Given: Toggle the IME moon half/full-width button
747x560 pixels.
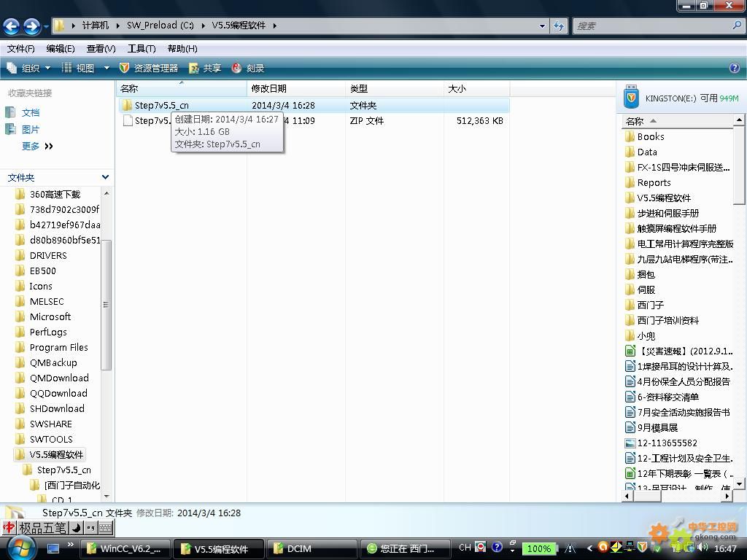Looking at the screenshot, I should 76,528.
